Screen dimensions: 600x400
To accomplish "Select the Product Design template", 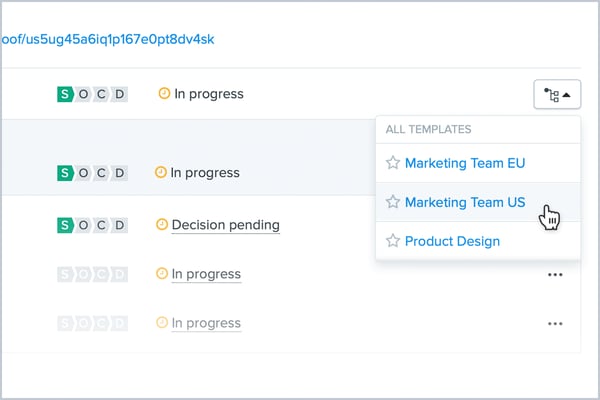I will 452,241.
